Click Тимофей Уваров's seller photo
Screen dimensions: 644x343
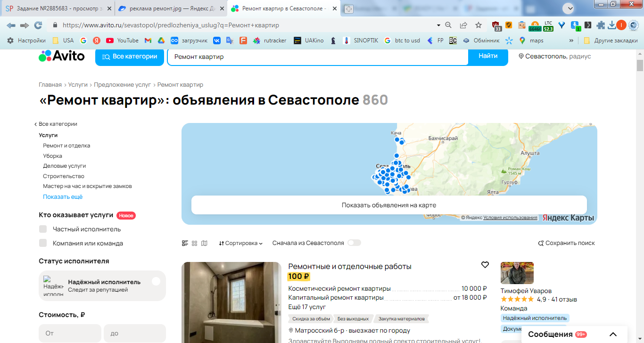pos(517,273)
